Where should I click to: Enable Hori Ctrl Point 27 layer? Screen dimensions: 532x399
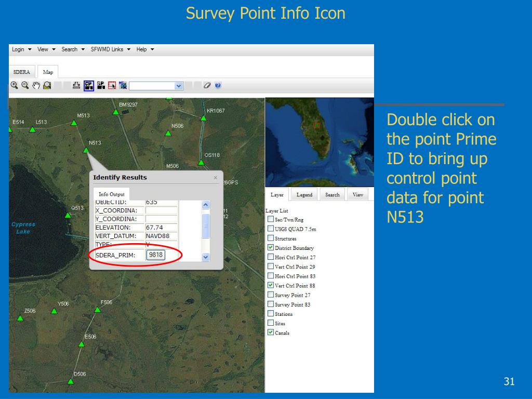[270, 257]
